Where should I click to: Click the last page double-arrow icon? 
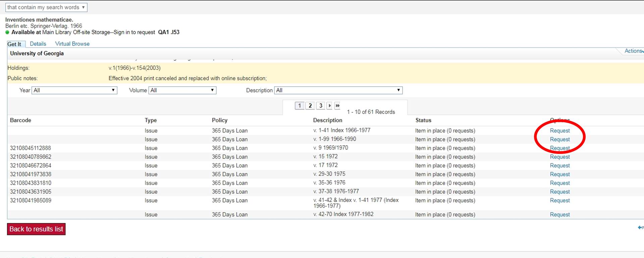pyautogui.click(x=337, y=106)
